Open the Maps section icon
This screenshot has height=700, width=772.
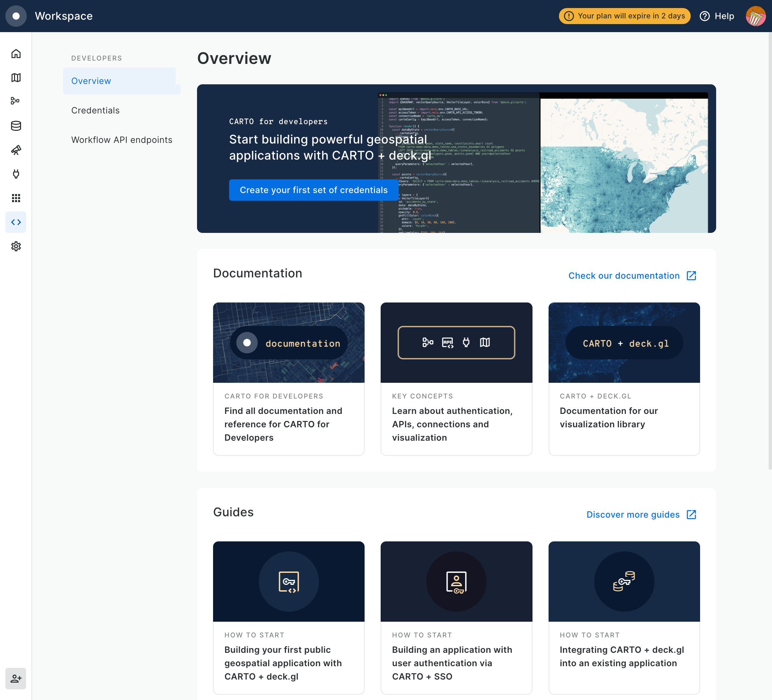[x=16, y=78]
